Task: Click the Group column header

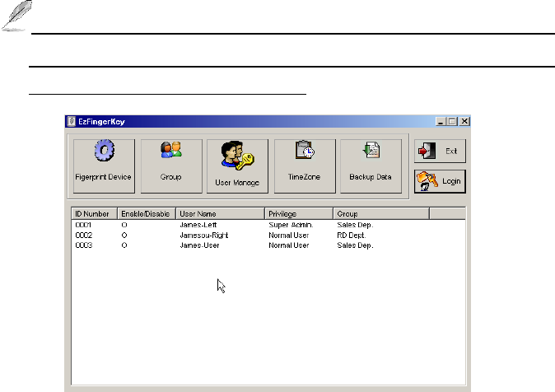Action: tap(381, 214)
